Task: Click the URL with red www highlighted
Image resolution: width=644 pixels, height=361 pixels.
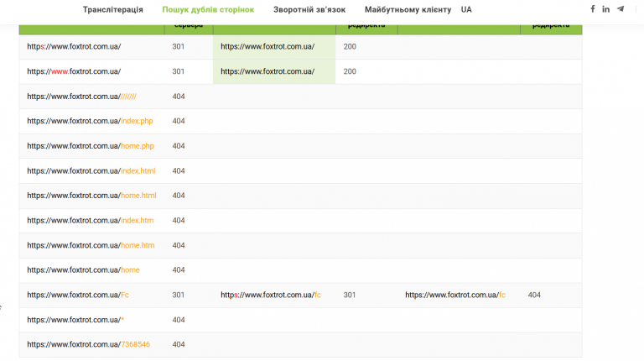Action: point(74,71)
